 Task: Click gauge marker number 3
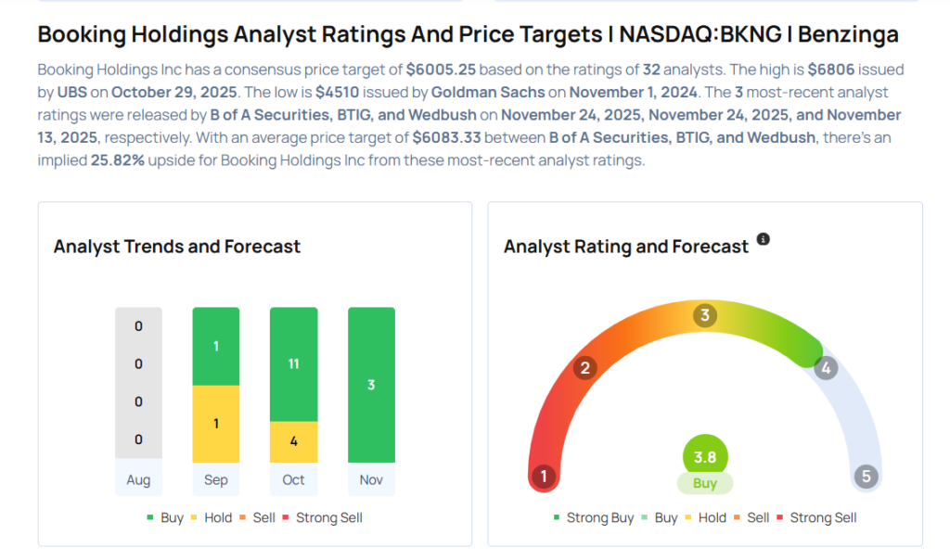[x=705, y=316]
